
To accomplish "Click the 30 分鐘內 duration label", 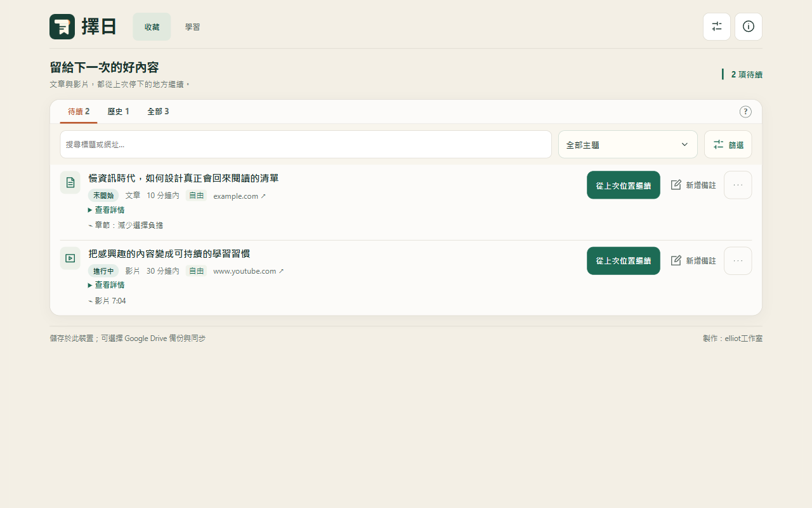I will [x=163, y=271].
